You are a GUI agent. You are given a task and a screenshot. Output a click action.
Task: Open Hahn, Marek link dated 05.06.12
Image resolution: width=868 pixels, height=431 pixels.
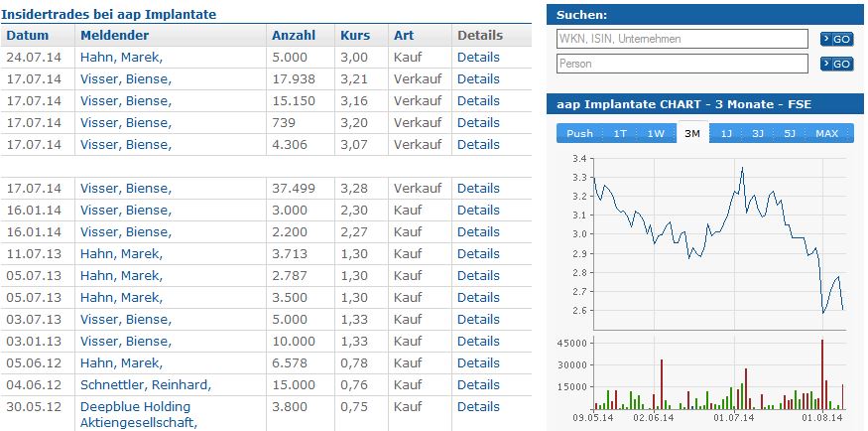point(121,363)
